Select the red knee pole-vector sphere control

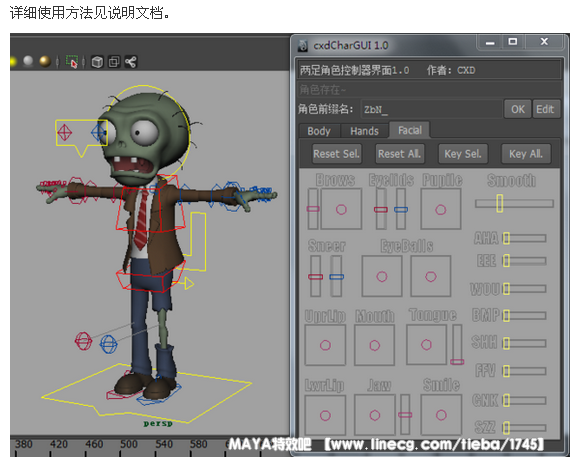[x=83, y=341]
